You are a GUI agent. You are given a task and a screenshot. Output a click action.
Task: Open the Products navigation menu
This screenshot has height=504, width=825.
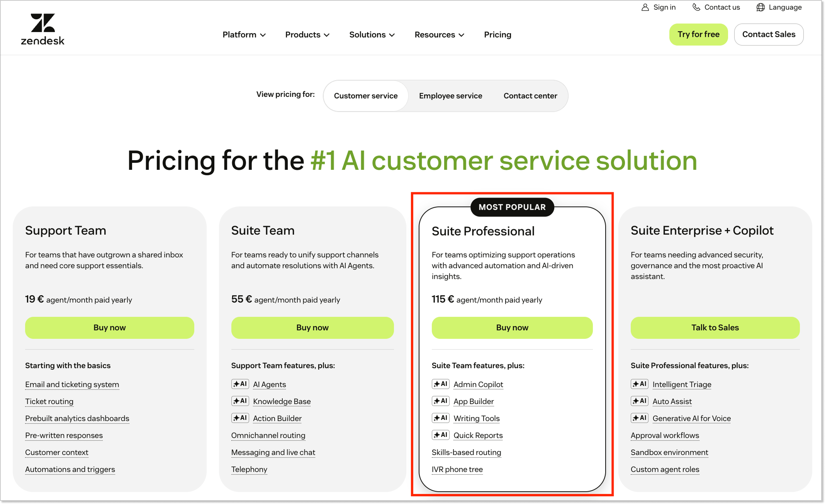(x=307, y=35)
